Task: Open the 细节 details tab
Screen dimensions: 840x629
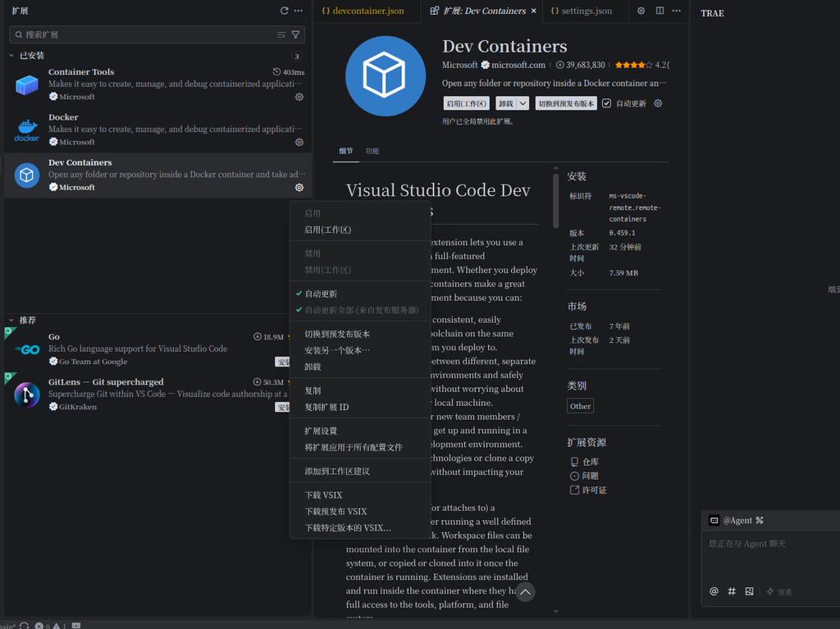Action: point(346,151)
